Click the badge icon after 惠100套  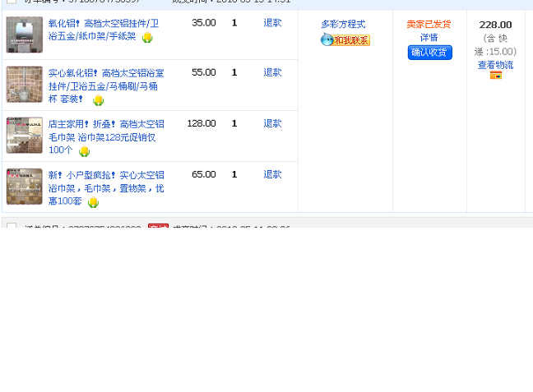93,202
